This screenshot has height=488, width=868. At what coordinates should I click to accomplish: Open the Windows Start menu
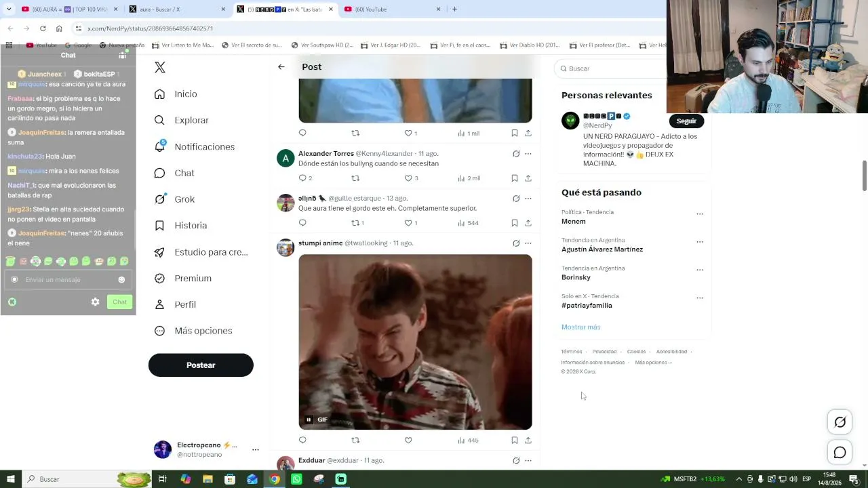click(x=11, y=479)
